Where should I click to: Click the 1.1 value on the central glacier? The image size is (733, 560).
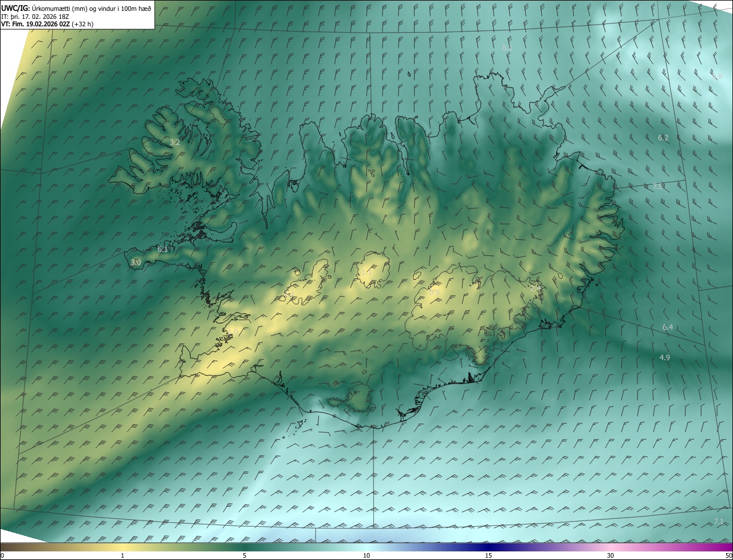pos(366,273)
